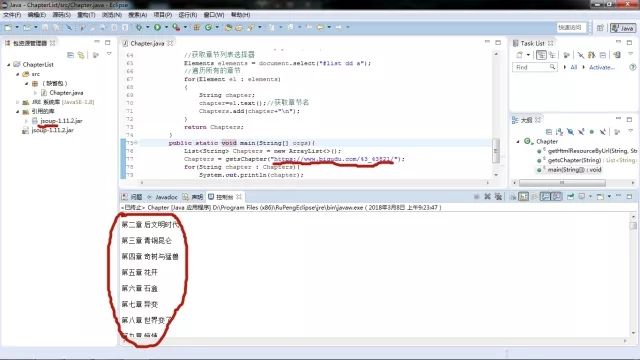Screen dimensions: 640x360
Task: Toggle Scroll Lock in the console toolbar
Action: point(523,196)
